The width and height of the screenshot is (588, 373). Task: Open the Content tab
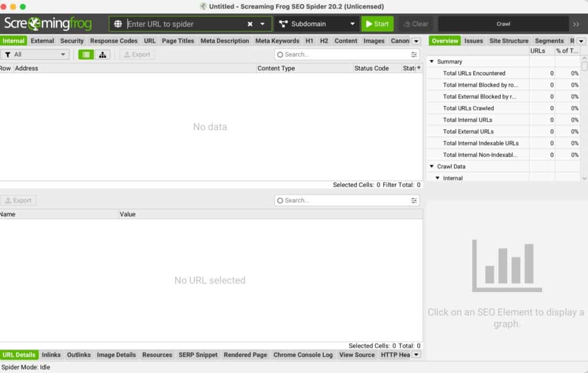point(346,41)
